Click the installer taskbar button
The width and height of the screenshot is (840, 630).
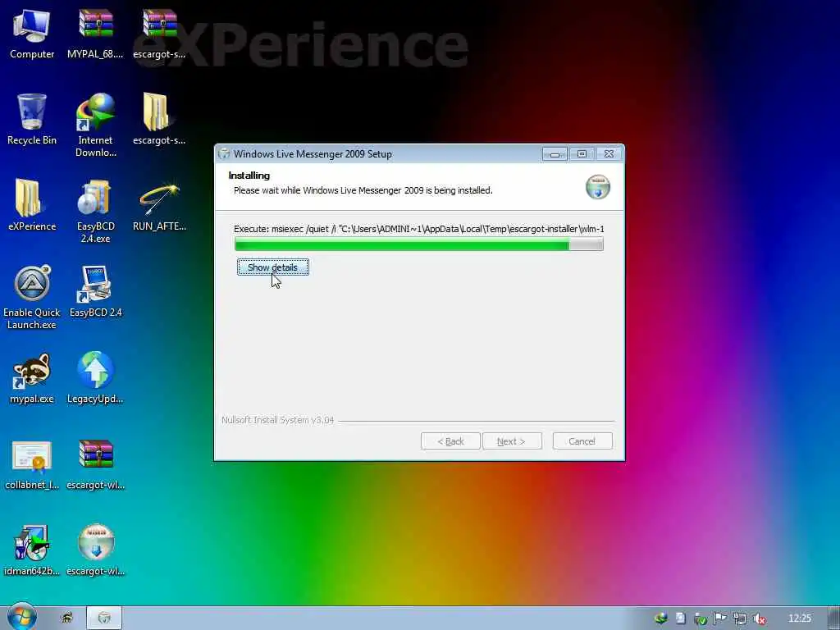tap(104, 618)
